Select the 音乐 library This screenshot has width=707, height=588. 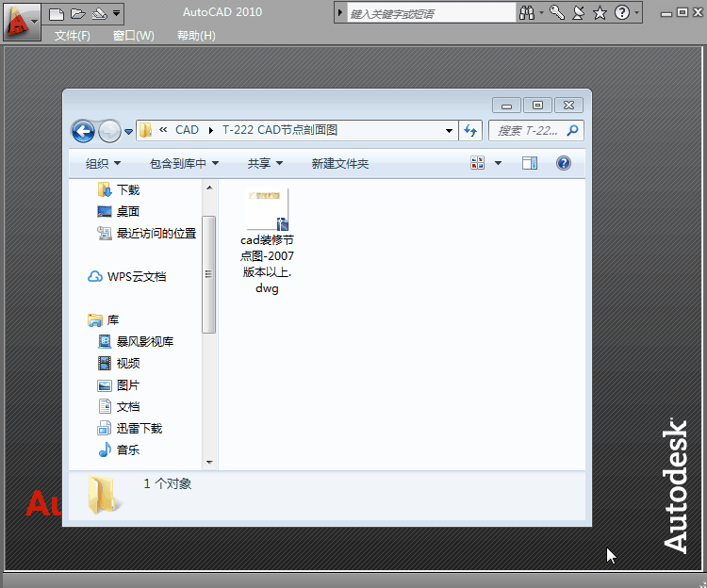pyautogui.click(x=119, y=449)
